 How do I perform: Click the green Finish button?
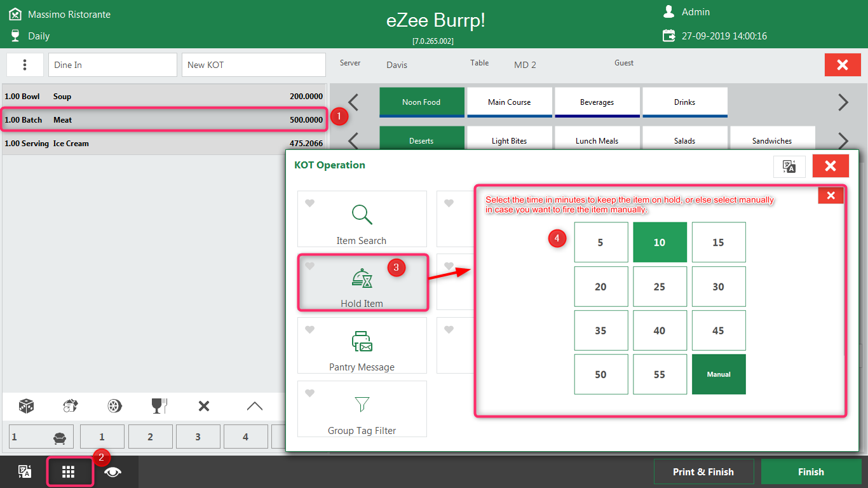pos(811,472)
